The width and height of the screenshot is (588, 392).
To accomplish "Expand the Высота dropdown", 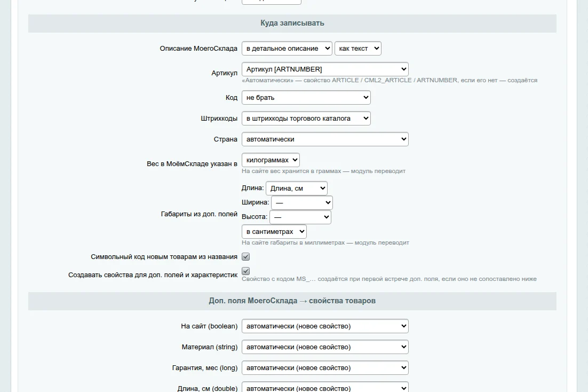I will pos(300,217).
